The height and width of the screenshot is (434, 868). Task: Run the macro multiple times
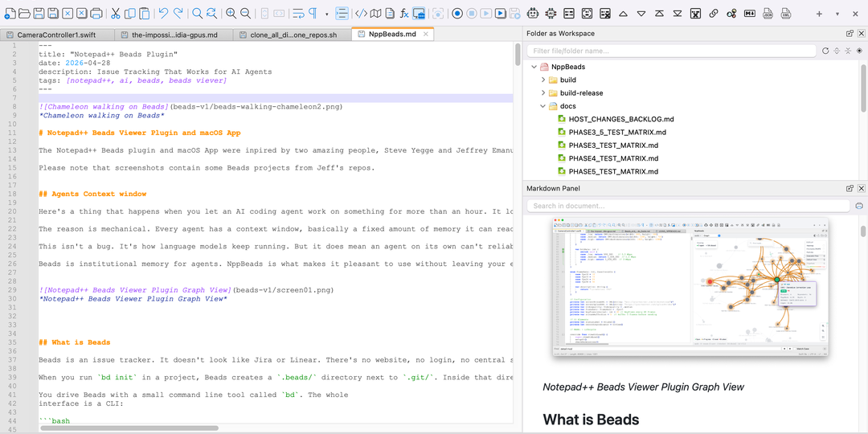(x=500, y=14)
